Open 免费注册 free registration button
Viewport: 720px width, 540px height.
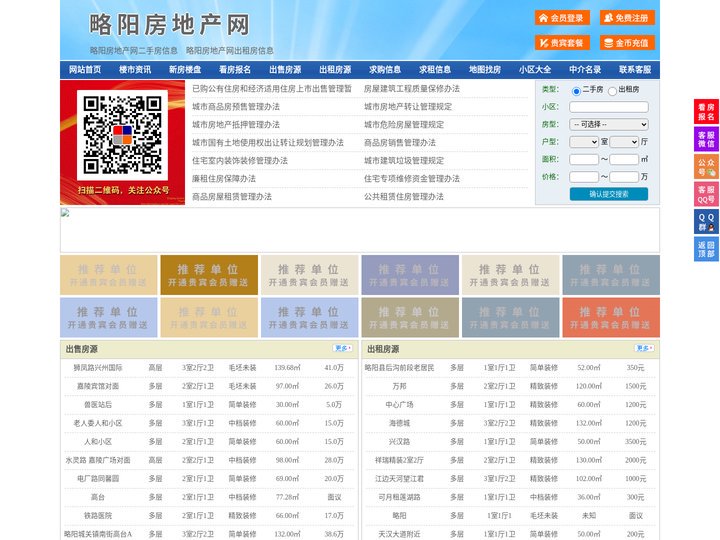pos(627,18)
